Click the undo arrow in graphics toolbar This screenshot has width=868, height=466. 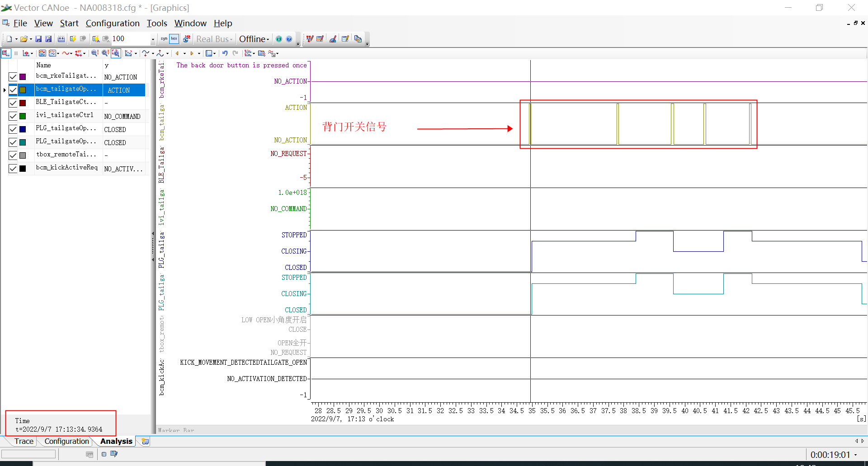(225, 53)
